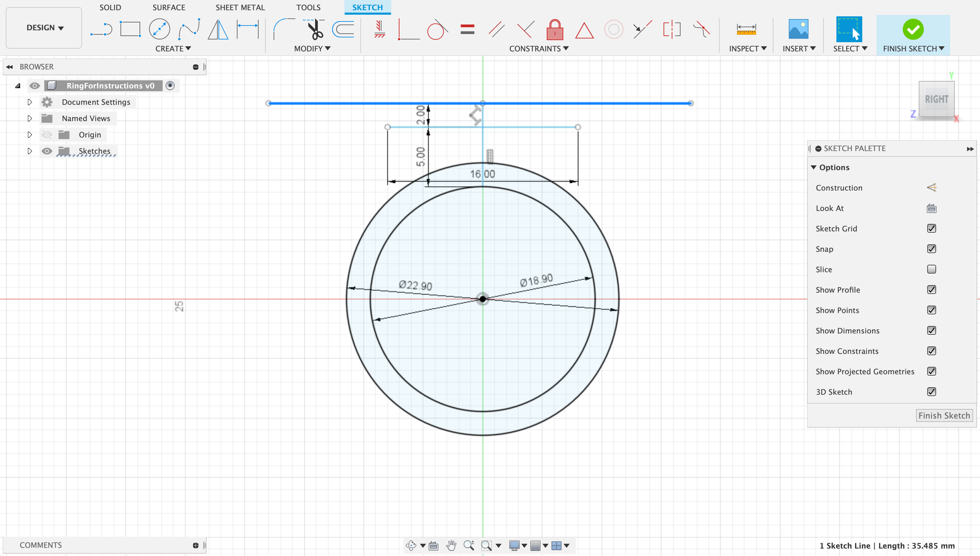Select the 2-Point Rectangle tool
This screenshot has height=556, width=980.
[x=130, y=29]
